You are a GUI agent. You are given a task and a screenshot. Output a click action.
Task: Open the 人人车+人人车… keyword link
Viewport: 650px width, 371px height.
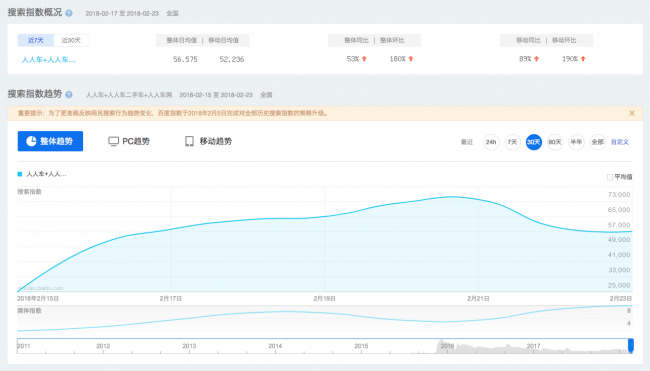pyautogui.click(x=49, y=60)
